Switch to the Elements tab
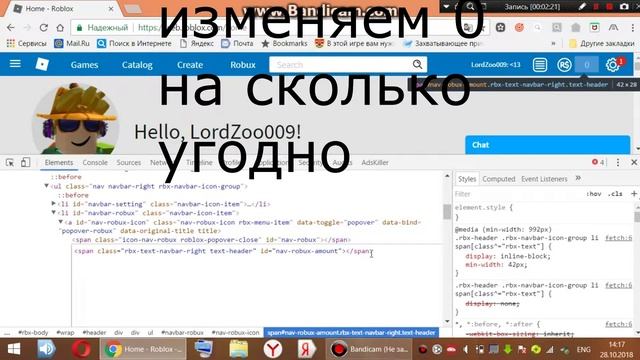 point(59,162)
